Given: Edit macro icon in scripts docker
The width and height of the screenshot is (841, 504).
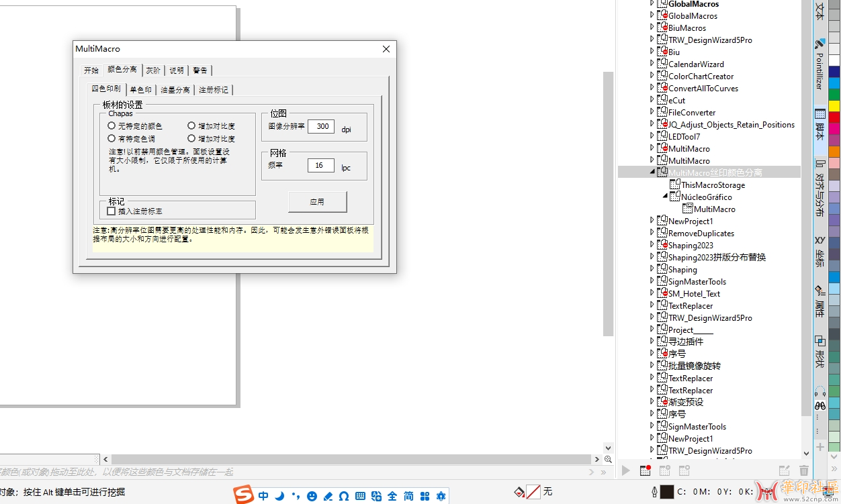Looking at the screenshot, I should (x=783, y=470).
